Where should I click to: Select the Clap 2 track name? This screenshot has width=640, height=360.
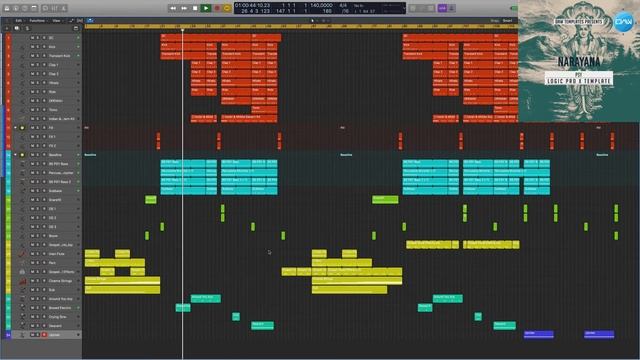click(x=53, y=74)
